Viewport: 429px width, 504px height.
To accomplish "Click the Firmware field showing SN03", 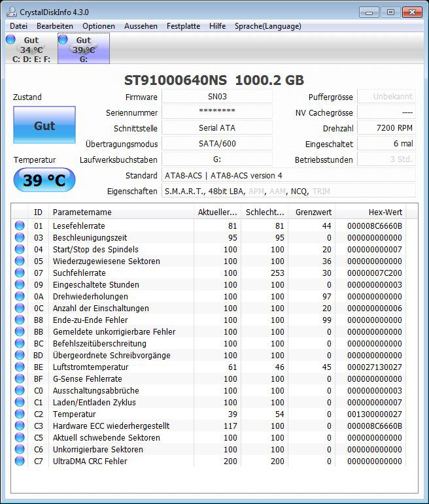I will (217, 97).
